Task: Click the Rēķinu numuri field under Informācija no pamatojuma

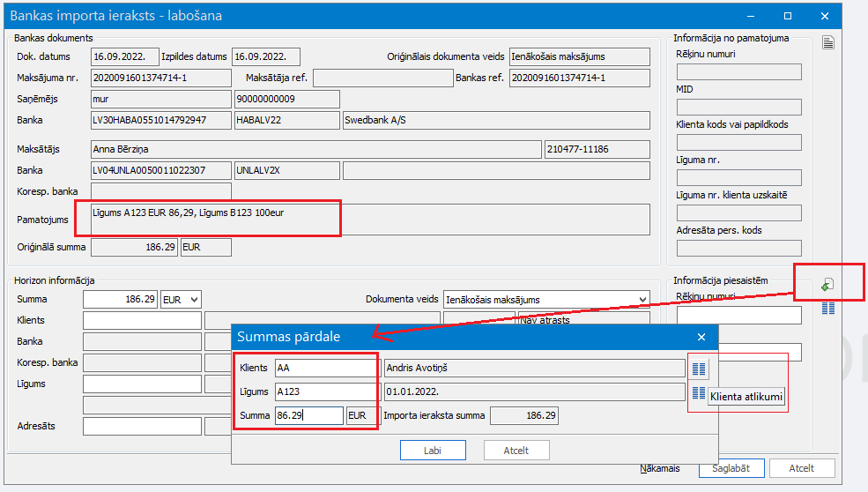Action: (x=739, y=71)
